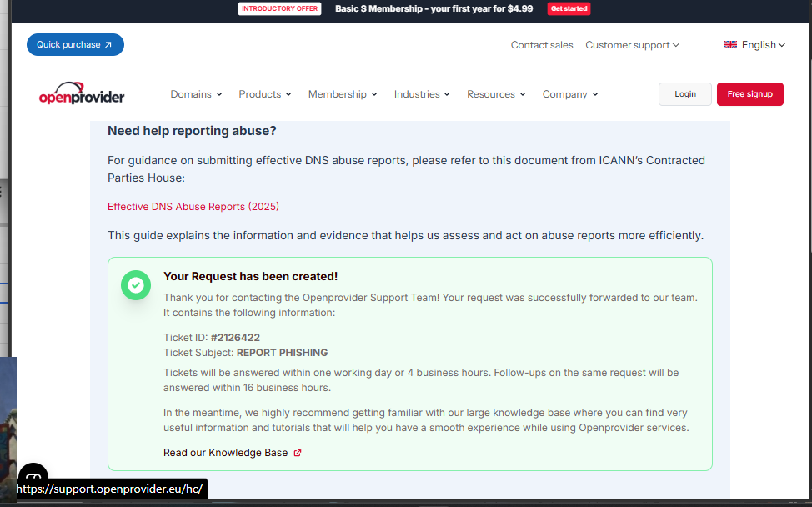
Task: Open Read our Knowledge Base link
Action: pyautogui.click(x=225, y=453)
